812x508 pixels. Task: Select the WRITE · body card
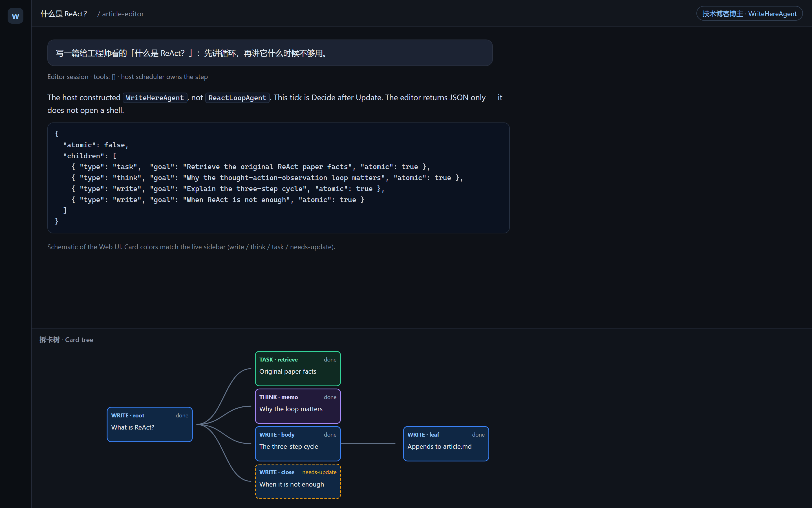[x=298, y=444]
